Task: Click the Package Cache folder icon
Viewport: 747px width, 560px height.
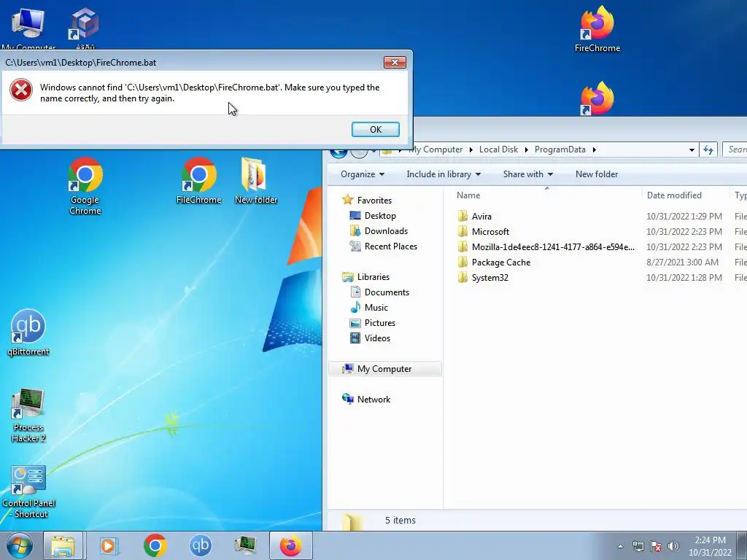Action: 462,262
